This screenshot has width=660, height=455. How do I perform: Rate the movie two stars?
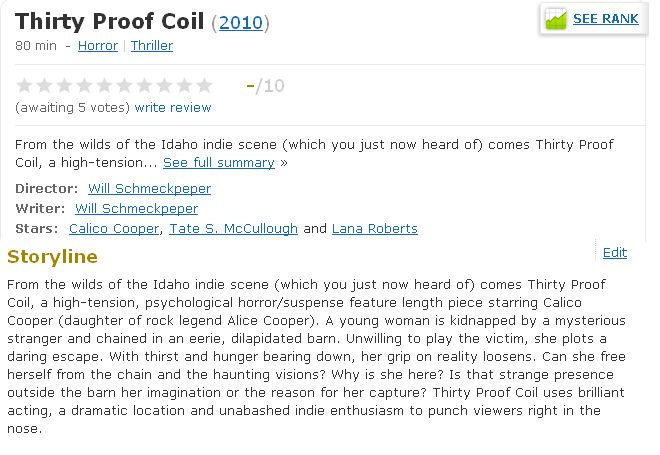click(x=44, y=85)
